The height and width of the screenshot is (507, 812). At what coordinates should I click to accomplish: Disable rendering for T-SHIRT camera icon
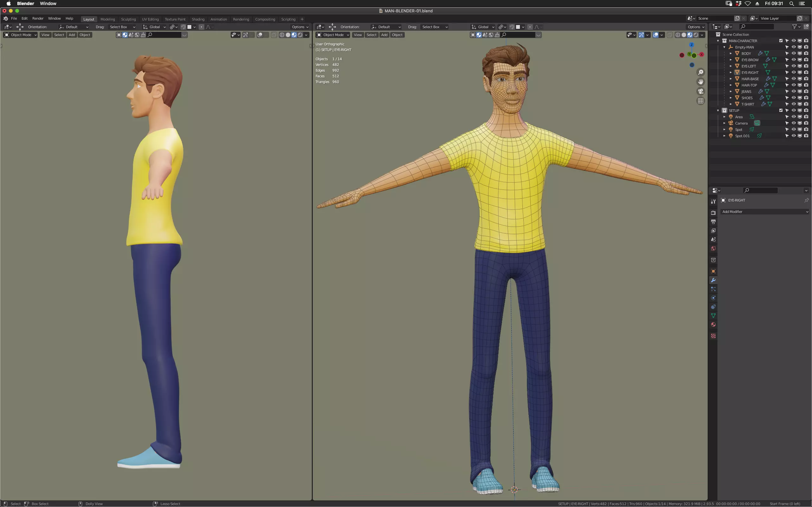pyautogui.click(x=806, y=104)
